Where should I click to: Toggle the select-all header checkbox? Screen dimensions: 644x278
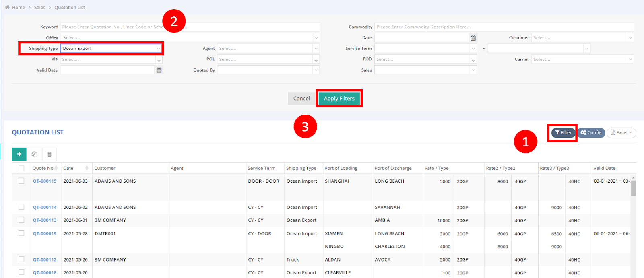tap(21, 168)
